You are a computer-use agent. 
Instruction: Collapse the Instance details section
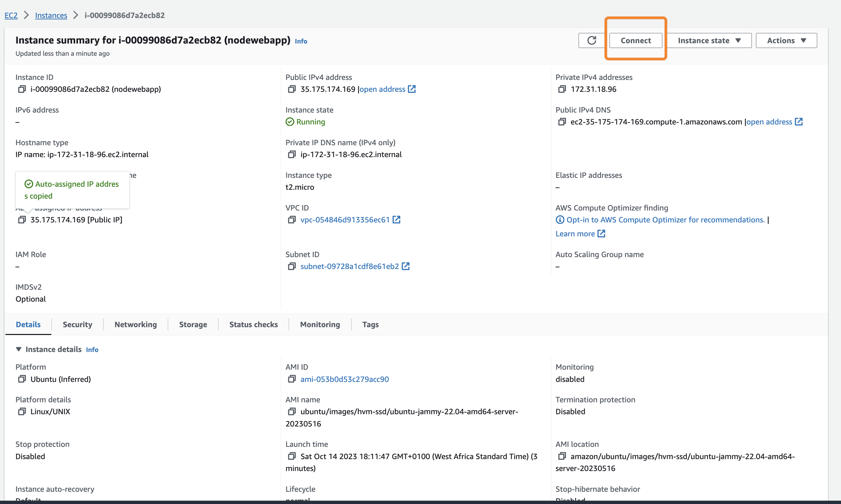coord(19,349)
